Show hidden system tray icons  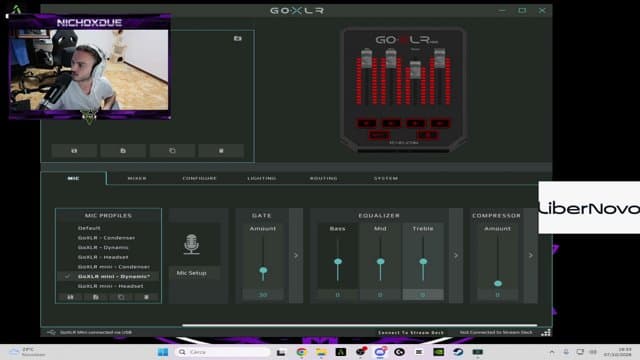(x=552, y=352)
